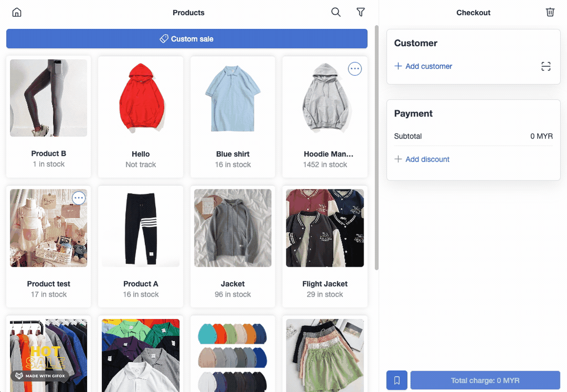This screenshot has height=392, width=567.
Task: Click the Add discount link
Action: tap(427, 160)
